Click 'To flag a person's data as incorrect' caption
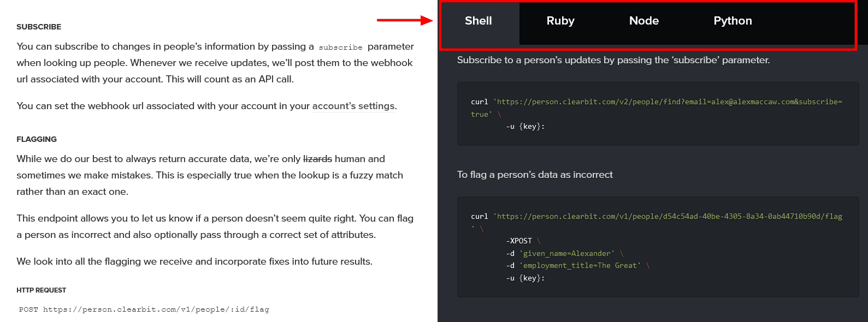The height and width of the screenshot is (322, 868). pos(535,175)
